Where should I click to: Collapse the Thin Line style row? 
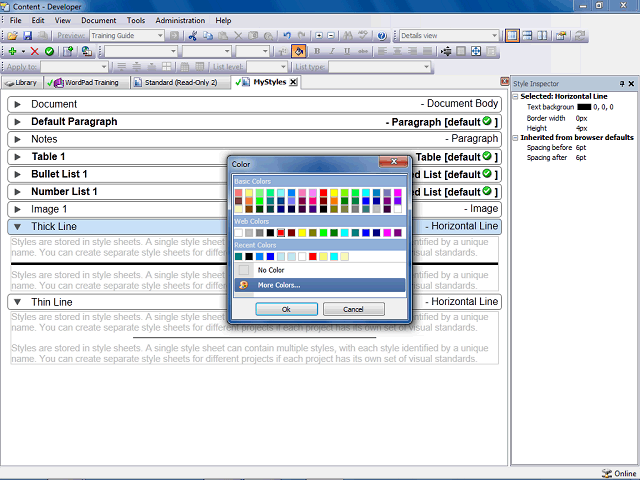[17, 302]
